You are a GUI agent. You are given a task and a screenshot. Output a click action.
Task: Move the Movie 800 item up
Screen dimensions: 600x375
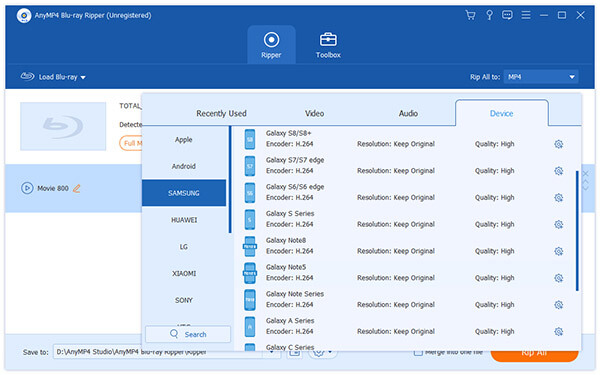coord(585,182)
